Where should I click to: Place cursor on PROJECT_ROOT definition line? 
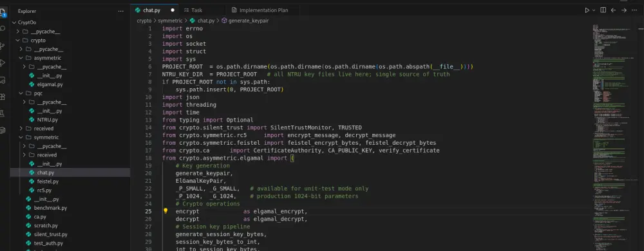318,66
